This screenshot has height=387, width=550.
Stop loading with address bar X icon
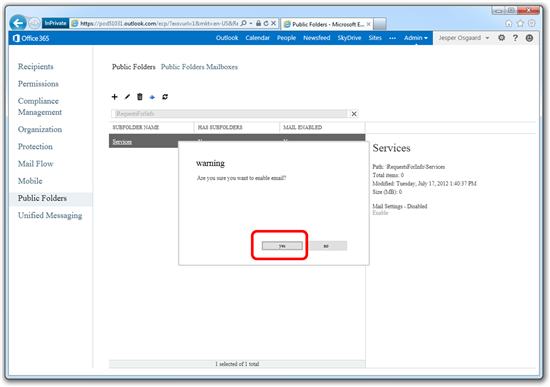click(x=274, y=24)
